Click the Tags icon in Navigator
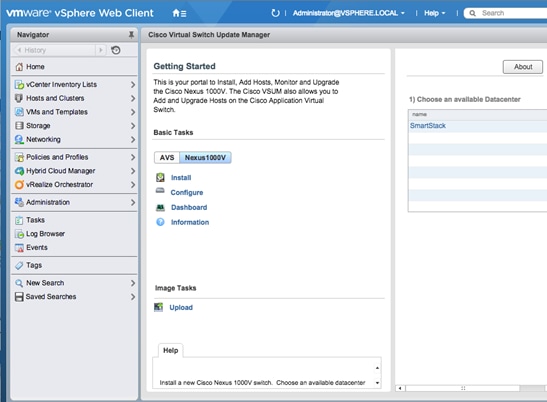 click(x=19, y=266)
